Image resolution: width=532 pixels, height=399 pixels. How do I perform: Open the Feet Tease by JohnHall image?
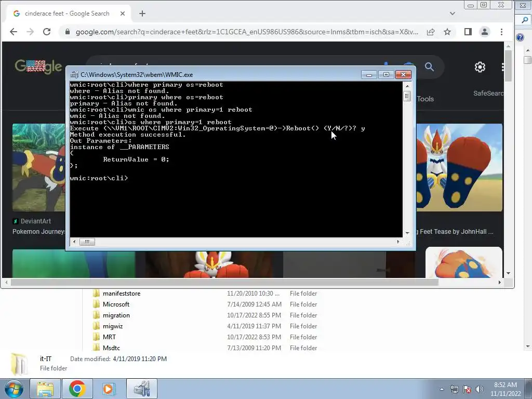459,168
